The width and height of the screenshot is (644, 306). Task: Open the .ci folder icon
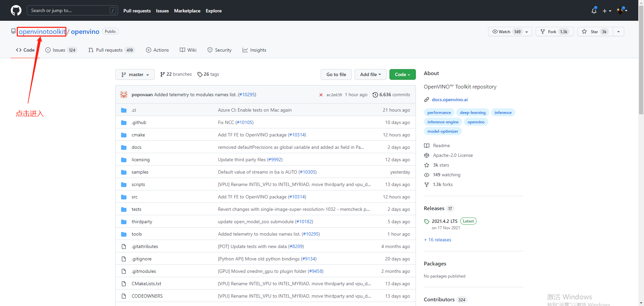[124, 110]
